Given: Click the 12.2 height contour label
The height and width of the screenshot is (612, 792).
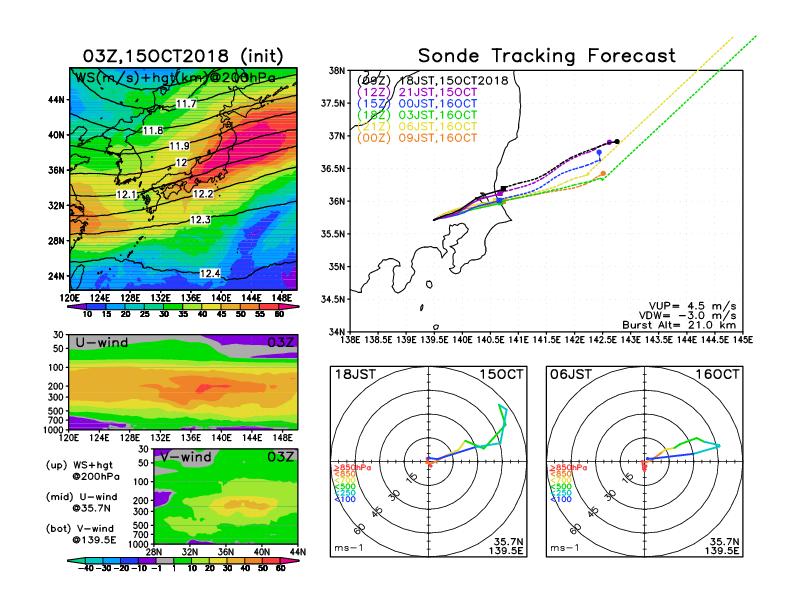Looking at the screenshot, I should click(x=203, y=194).
